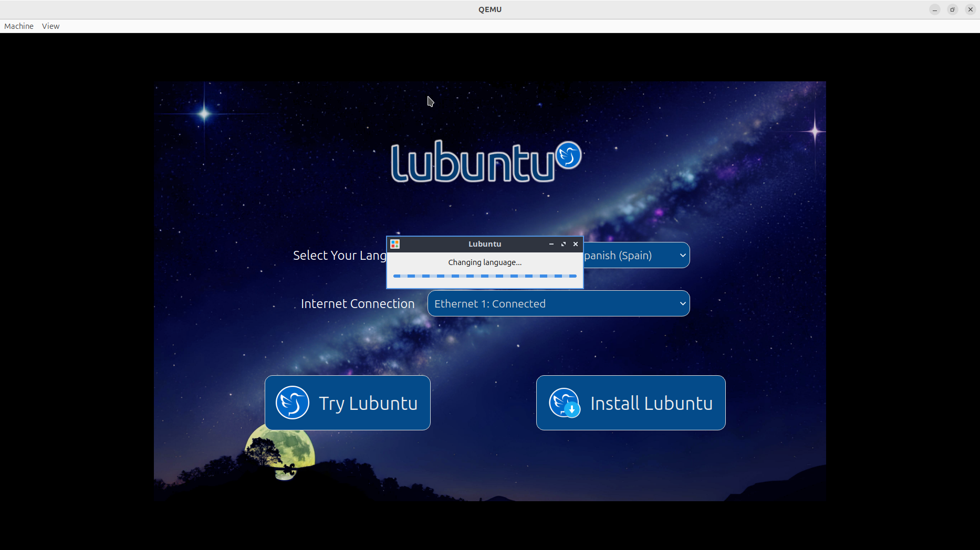
Task: Close the QEMU window
Action: point(971,9)
